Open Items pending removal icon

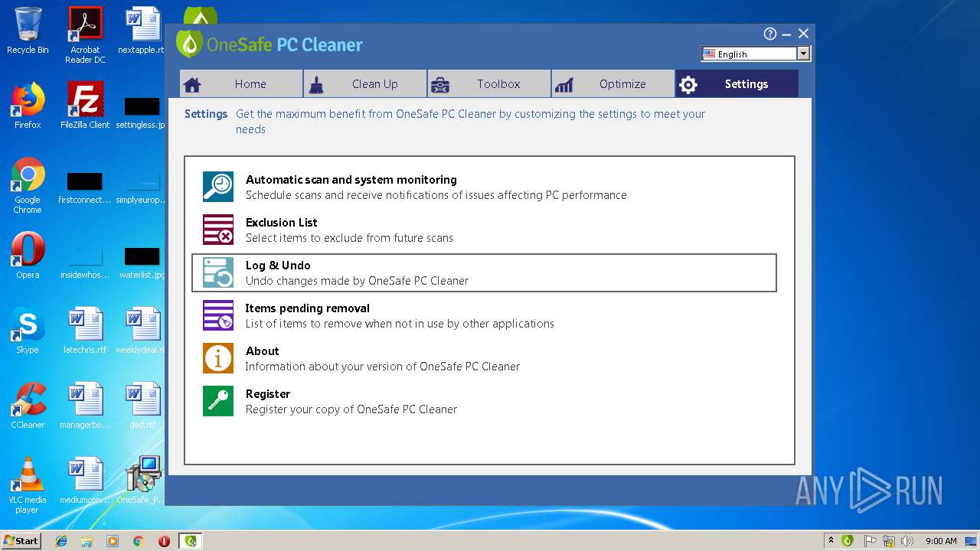click(x=218, y=315)
